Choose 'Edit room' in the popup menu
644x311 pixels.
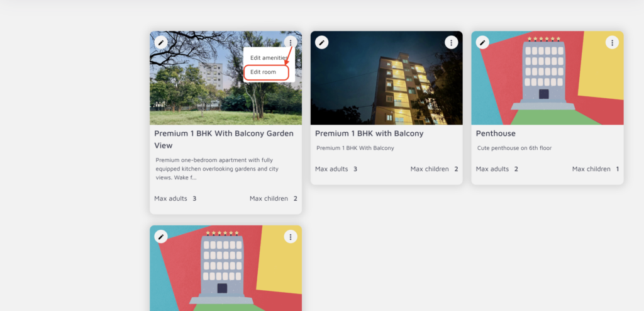[x=264, y=72]
